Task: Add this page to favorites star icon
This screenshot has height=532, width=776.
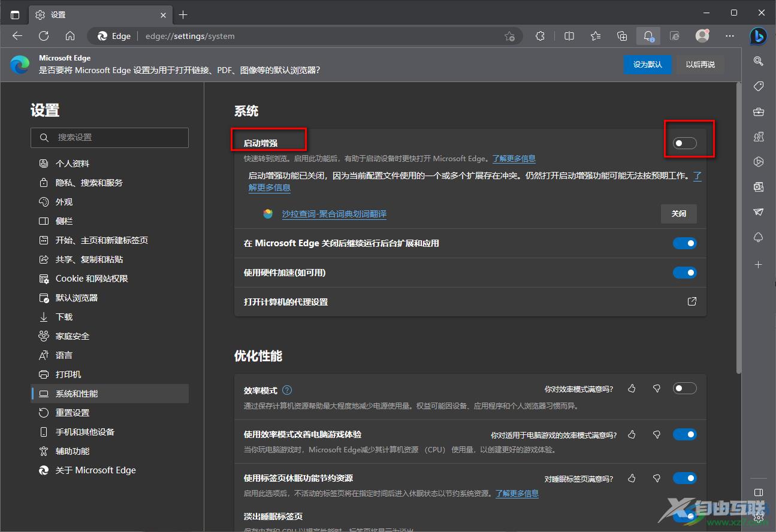Action: click(509, 36)
